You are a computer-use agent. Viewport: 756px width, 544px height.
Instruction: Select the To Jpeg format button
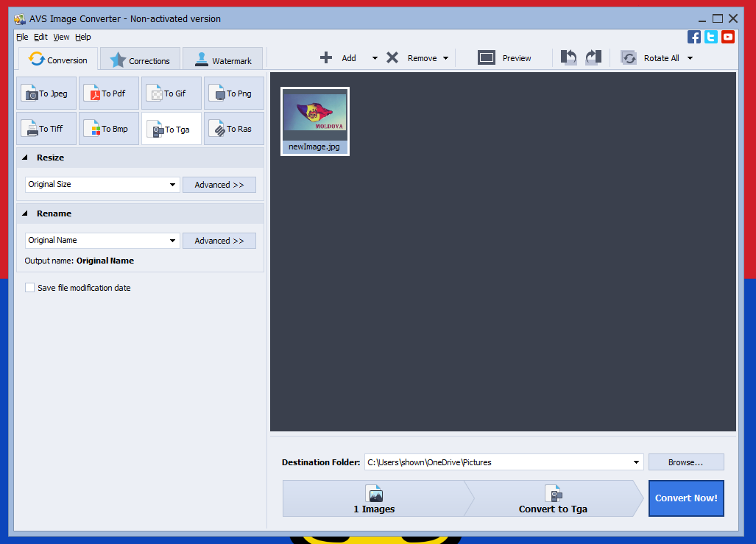pyautogui.click(x=46, y=93)
